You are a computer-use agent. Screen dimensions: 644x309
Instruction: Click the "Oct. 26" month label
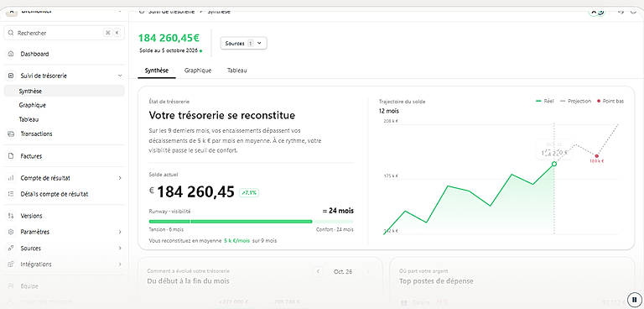point(342,271)
